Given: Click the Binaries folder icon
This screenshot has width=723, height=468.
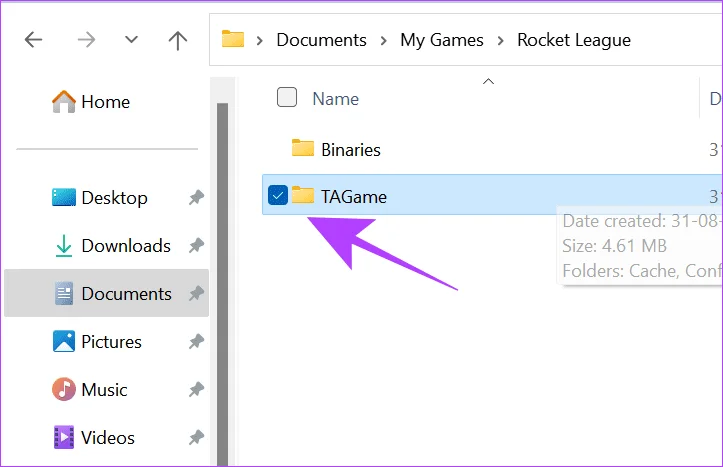Looking at the screenshot, I should click(x=303, y=148).
